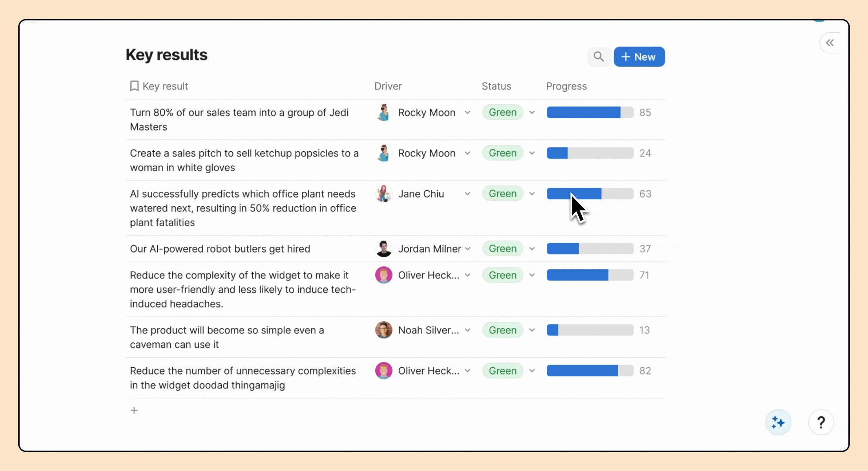Click the Progress column header
868x471 pixels.
pos(566,86)
